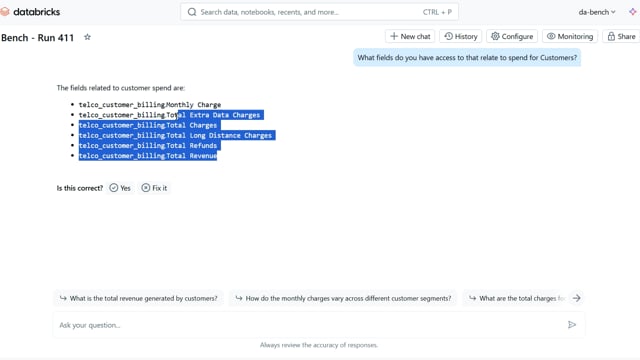
Task: Click the 'Is this correct?' label
Action: click(x=80, y=188)
